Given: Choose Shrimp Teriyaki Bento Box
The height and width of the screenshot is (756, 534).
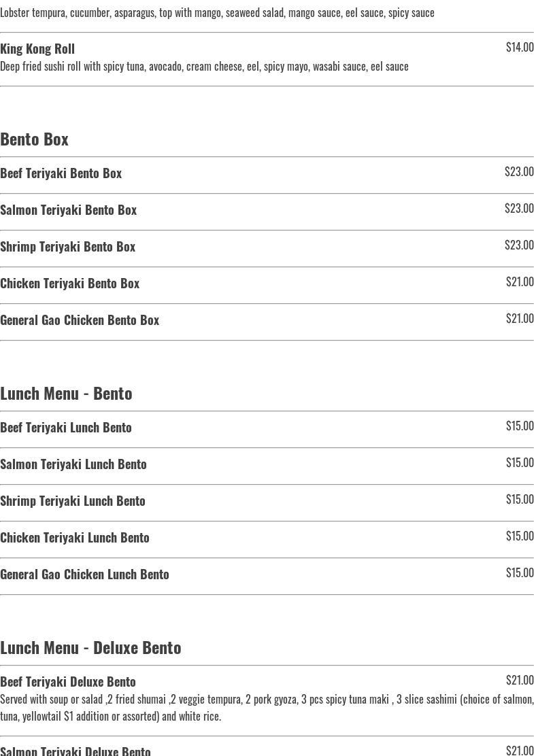Looking at the screenshot, I should (68, 247).
